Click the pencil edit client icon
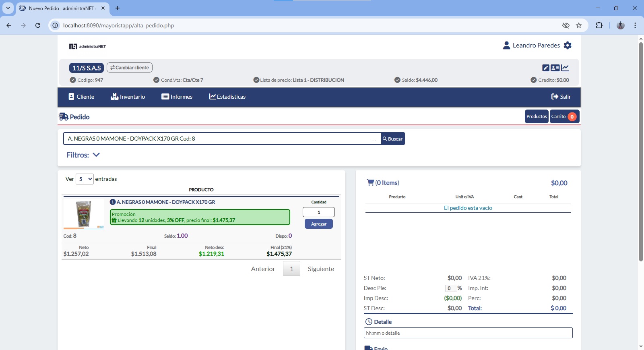 (x=545, y=68)
